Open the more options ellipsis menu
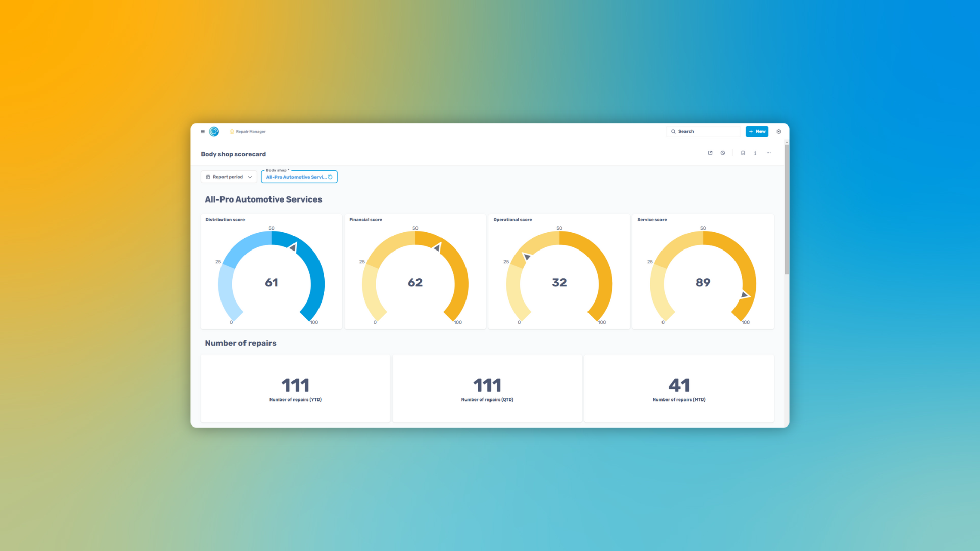980x551 pixels. (769, 153)
